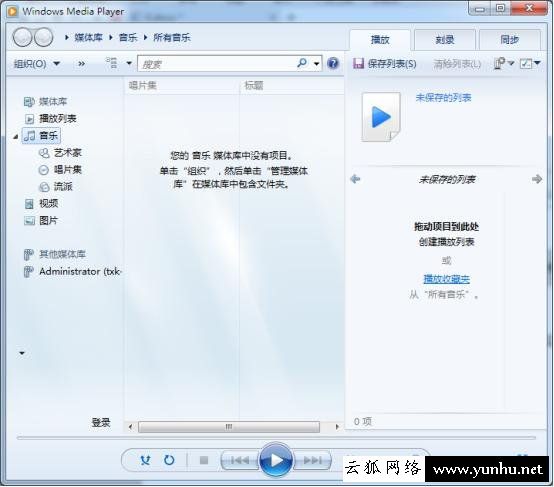Viewport: 554px width, 487px height.
Task: Toggle repeat playback
Action: (x=169, y=460)
